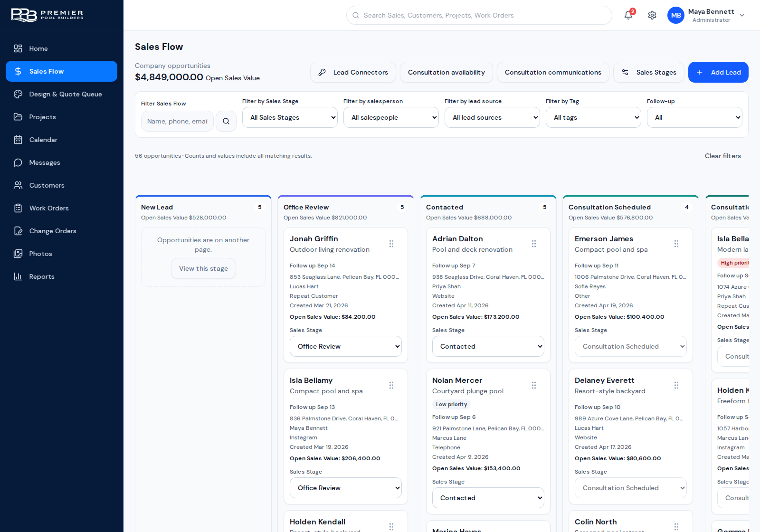Open Lead Connectors
The image size is (760, 532).
click(353, 72)
